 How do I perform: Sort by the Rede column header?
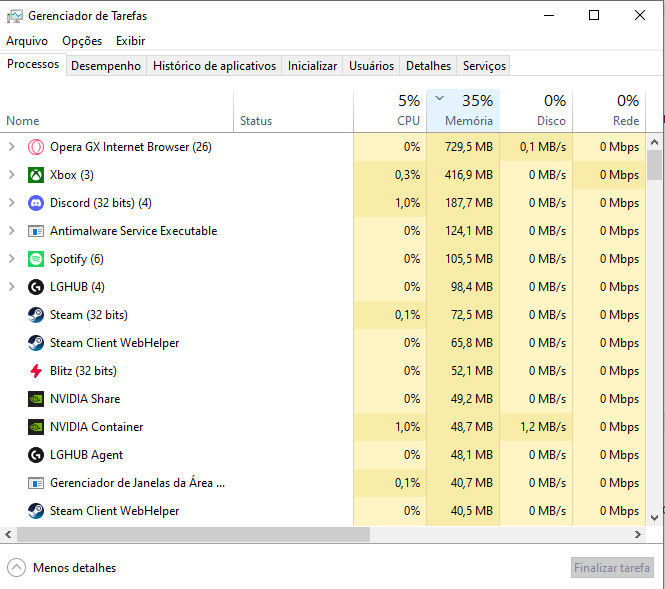[609, 112]
